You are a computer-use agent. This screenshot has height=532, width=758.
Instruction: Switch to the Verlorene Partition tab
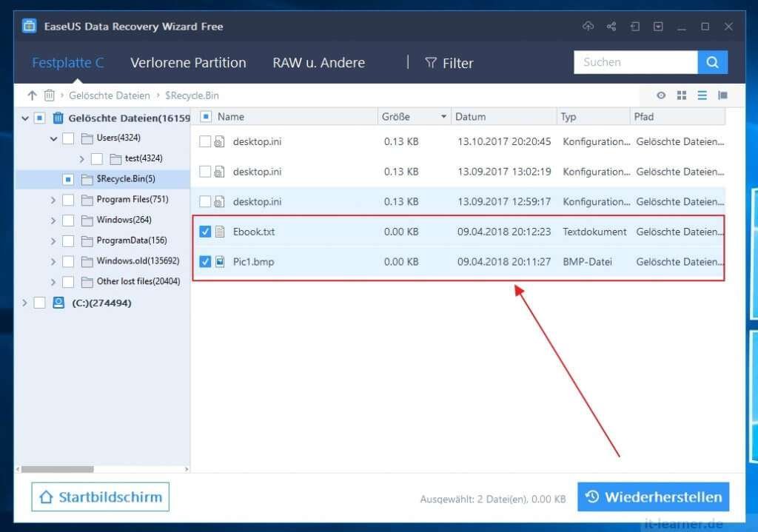[188, 63]
